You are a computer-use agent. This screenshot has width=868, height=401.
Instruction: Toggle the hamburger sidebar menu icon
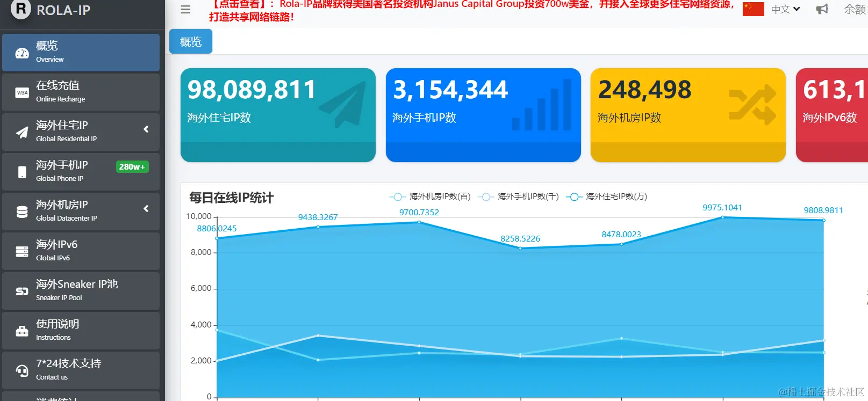pyautogui.click(x=185, y=10)
